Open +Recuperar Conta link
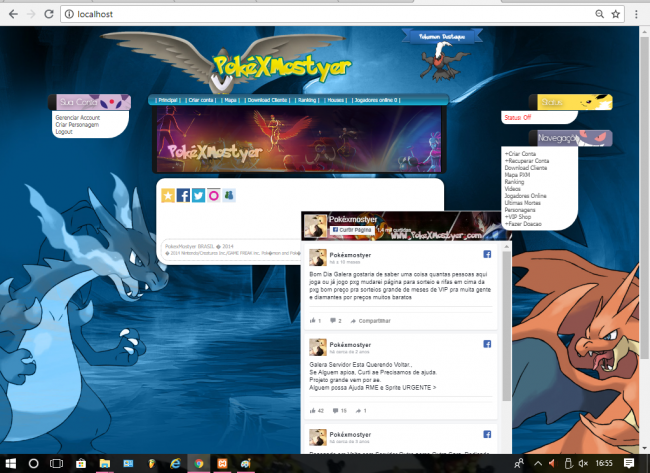 pyautogui.click(x=526, y=160)
